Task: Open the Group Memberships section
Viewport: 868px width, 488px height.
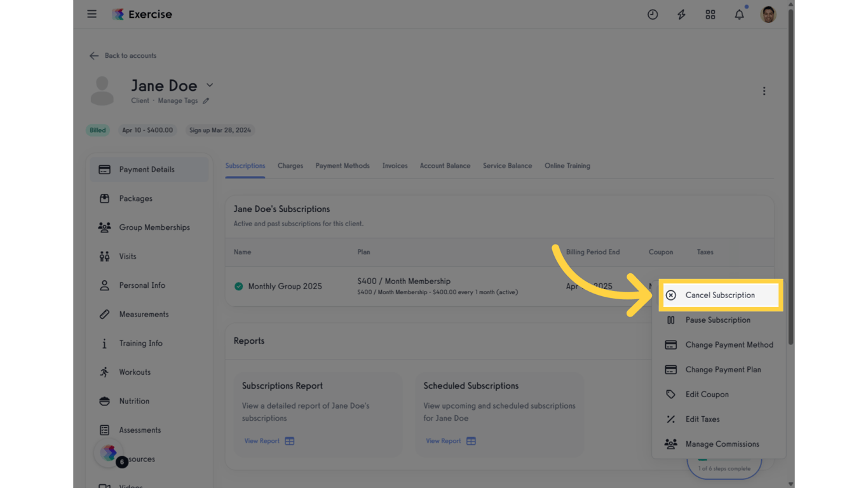Action: [x=154, y=227]
